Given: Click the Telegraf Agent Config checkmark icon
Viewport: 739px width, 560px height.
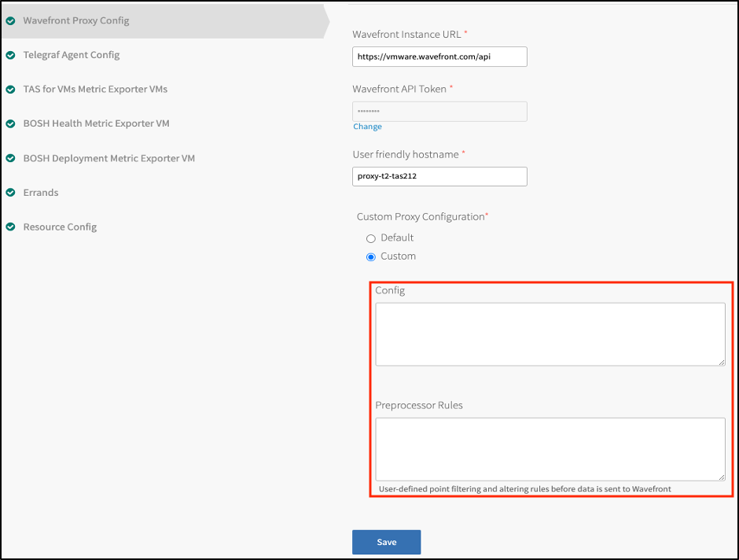Looking at the screenshot, I should click(10, 55).
